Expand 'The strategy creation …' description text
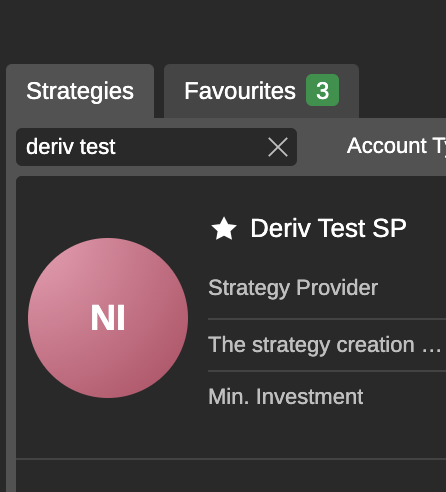The image size is (446, 492). click(x=325, y=345)
